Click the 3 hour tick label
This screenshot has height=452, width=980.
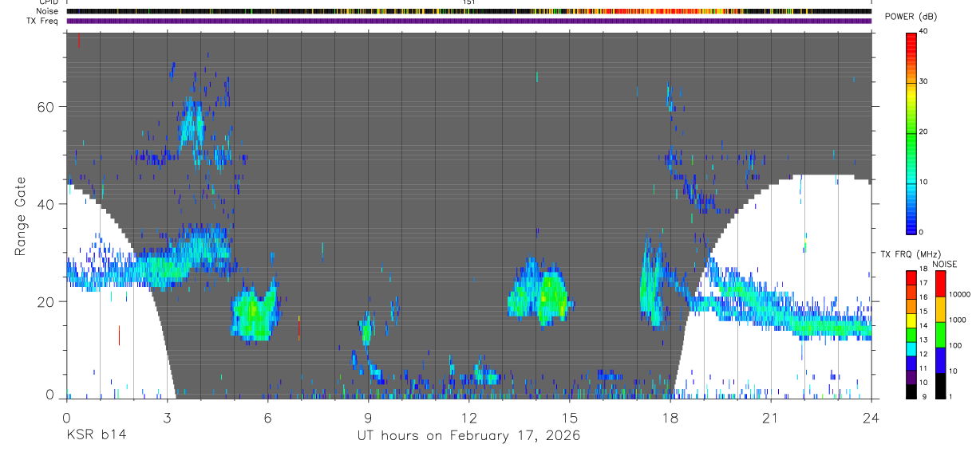[x=167, y=417]
